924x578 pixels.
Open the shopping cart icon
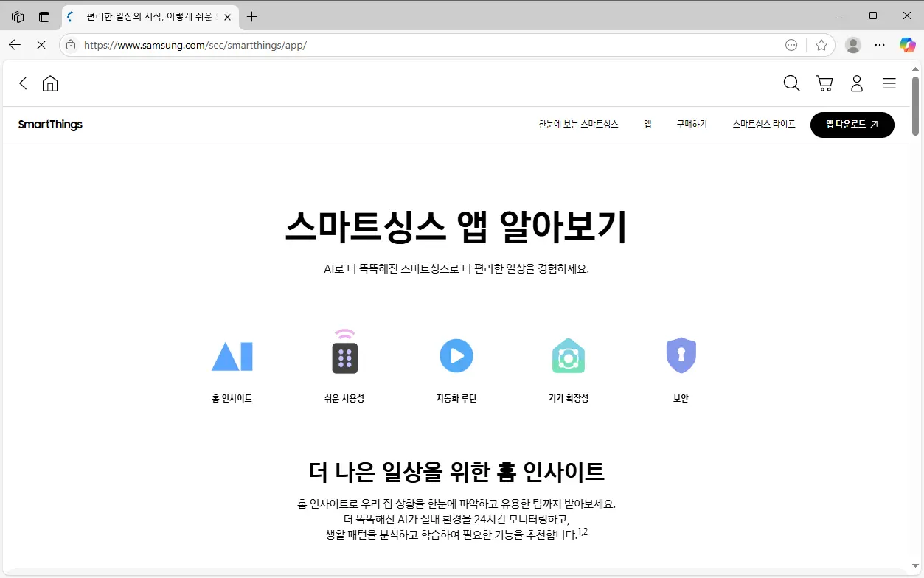pos(824,83)
